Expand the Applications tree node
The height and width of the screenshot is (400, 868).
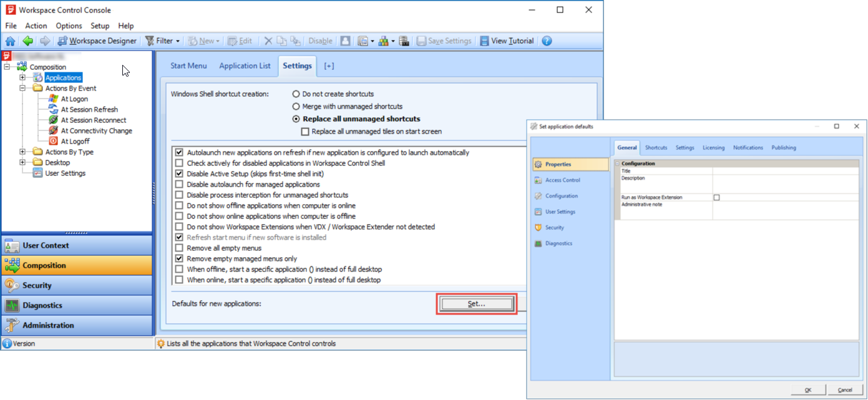coord(21,77)
